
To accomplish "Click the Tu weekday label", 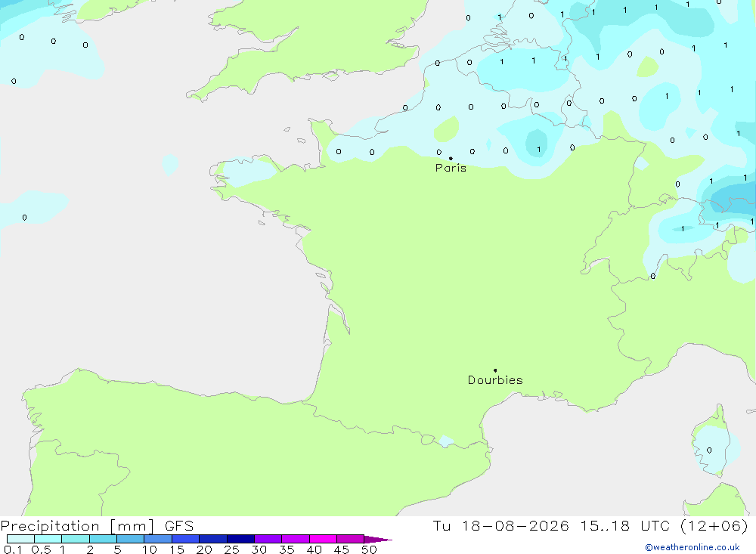I will [442, 526].
